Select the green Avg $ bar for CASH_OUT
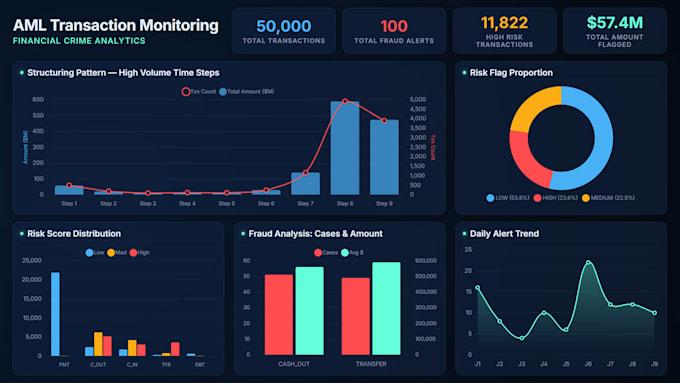Image resolution: width=680 pixels, height=383 pixels. 309,311
